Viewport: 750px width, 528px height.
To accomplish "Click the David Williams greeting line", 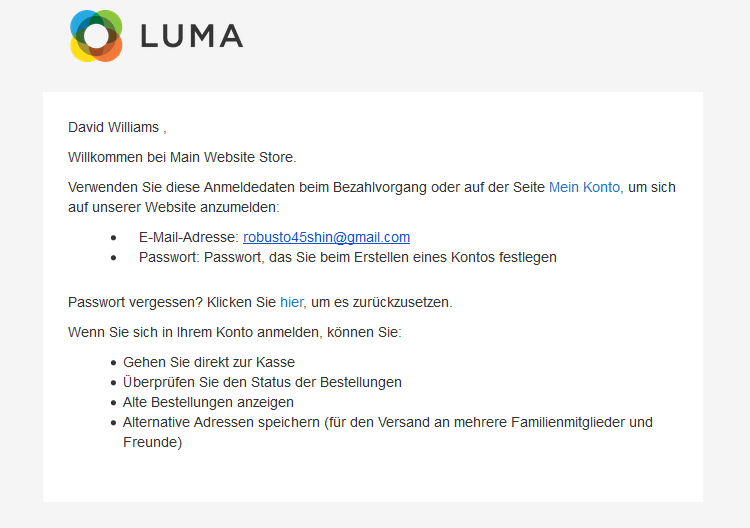I will [x=117, y=127].
